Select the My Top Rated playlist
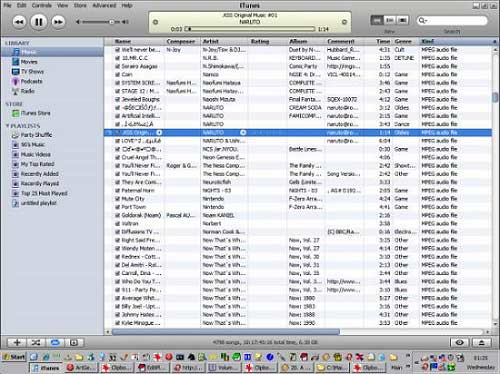 click(37, 164)
